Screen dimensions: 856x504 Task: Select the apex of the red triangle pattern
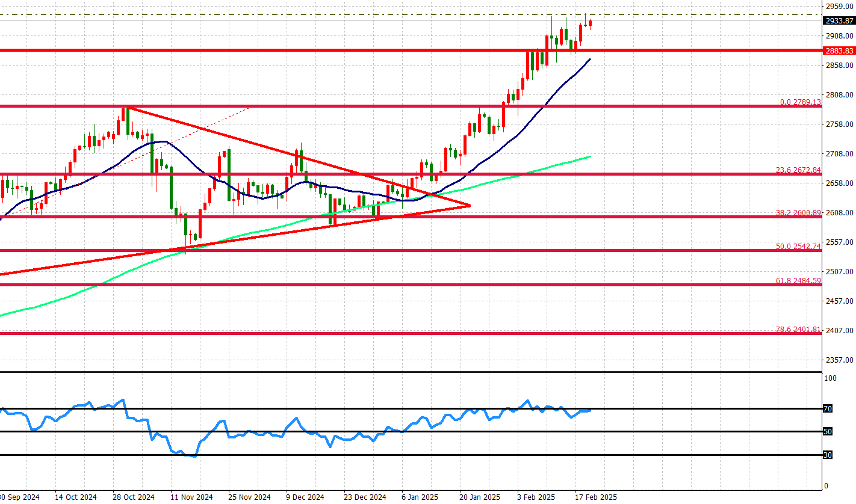coord(469,206)
